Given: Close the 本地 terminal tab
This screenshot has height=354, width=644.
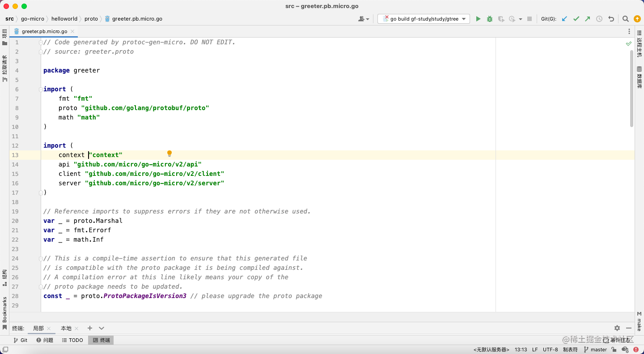Looking at the screenshot, I should pos(76,328).
